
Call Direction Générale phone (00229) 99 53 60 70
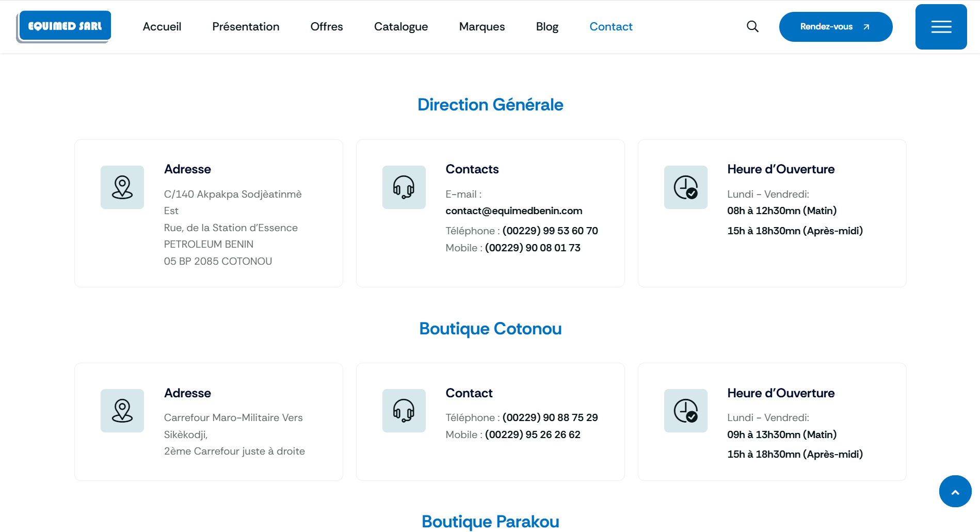(550, 231)
